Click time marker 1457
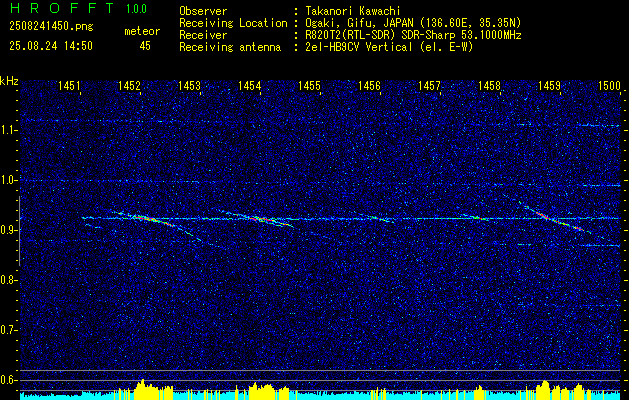629x400 pixels. pyautogui.click(x=429, y=85)
